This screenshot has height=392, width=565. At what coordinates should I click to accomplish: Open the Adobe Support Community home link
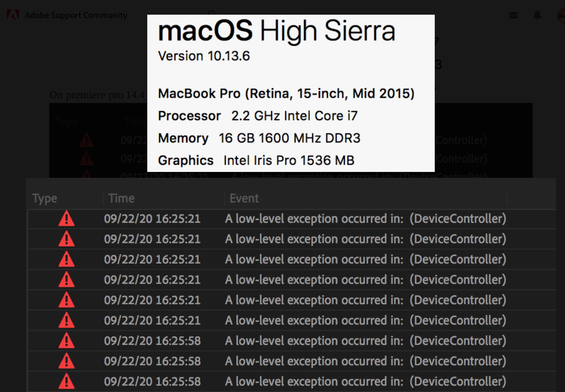click(76, 15)
